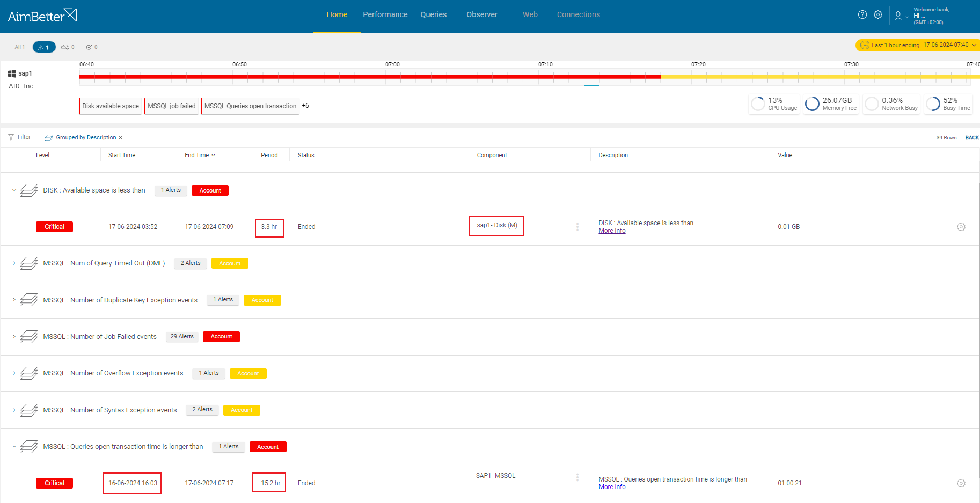Click the 01:00:21 value cell
The width and height of the screenshot is (980, 503).
789,483
